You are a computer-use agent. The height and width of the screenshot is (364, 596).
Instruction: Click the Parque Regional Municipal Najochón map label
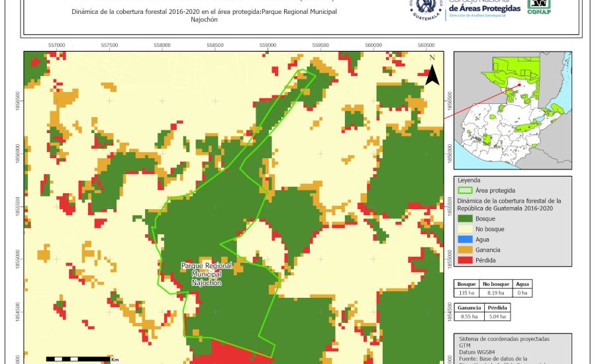[207, 273]
